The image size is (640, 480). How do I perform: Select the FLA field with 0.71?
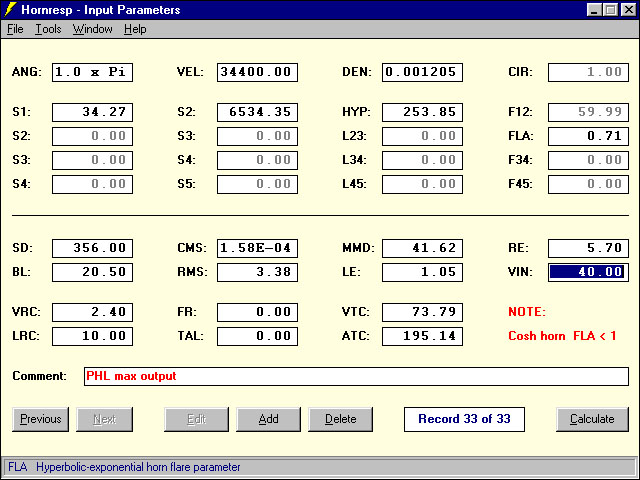(588, 136)
